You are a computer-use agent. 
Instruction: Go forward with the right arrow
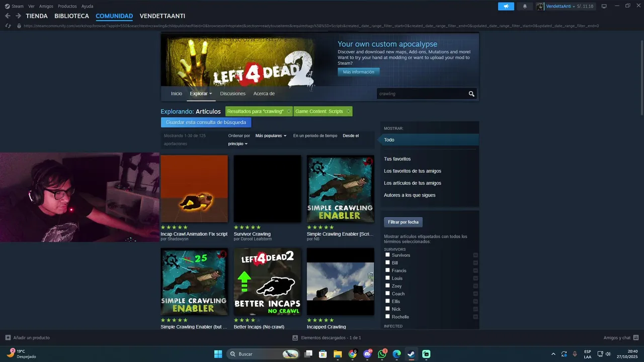(18, 16)
